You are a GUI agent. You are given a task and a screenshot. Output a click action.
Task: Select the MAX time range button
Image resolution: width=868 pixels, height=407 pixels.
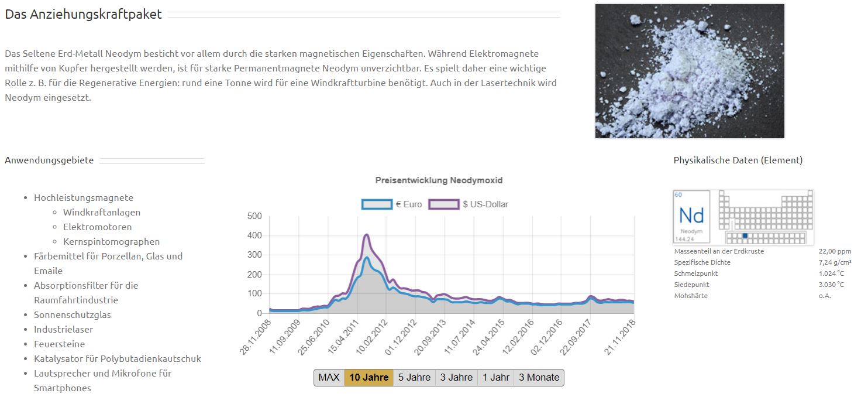pos(329,378)
